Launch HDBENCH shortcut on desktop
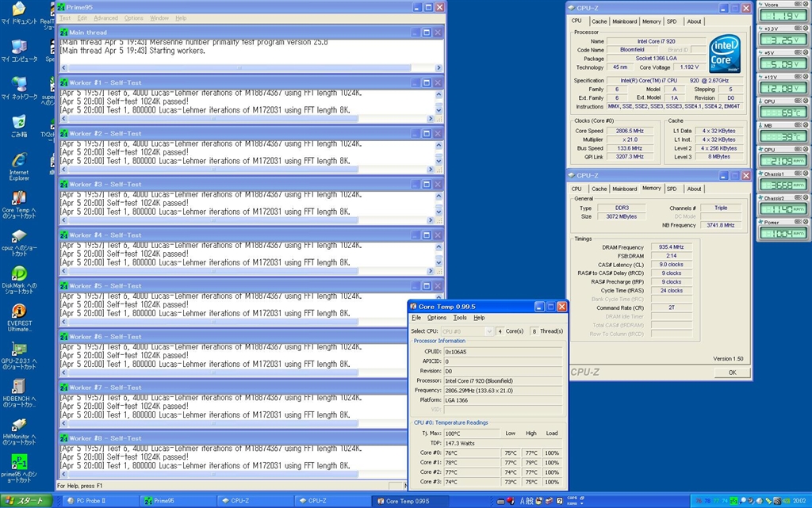Viewport: 812px width, 508px height. [18, 387]
